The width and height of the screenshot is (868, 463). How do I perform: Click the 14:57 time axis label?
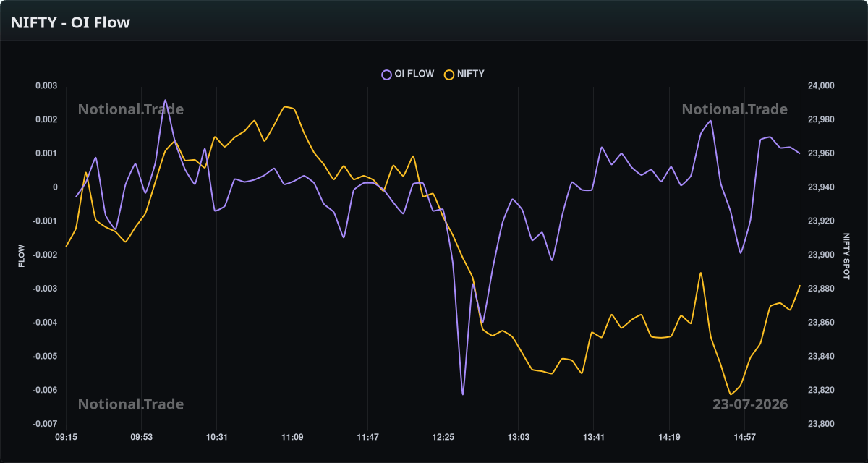pos(744,437)
